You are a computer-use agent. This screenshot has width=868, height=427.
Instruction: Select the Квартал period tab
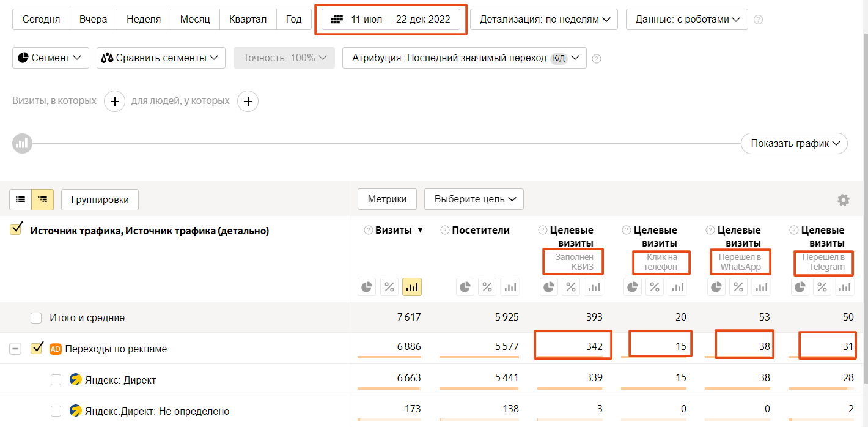click(248, 20)
